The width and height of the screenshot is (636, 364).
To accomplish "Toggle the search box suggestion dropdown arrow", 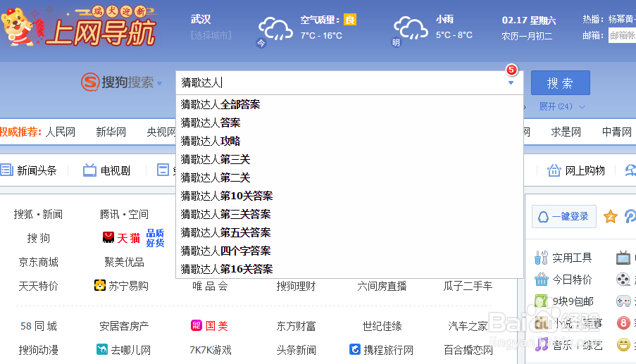I will coord(511,82).
